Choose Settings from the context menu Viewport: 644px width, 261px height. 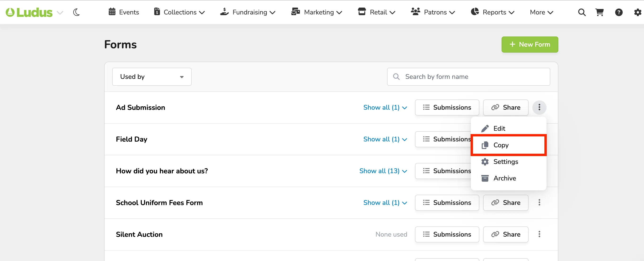point(508,162)
